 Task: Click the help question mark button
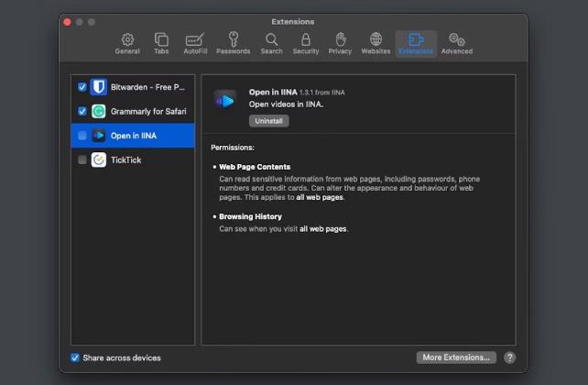point(509,357)
